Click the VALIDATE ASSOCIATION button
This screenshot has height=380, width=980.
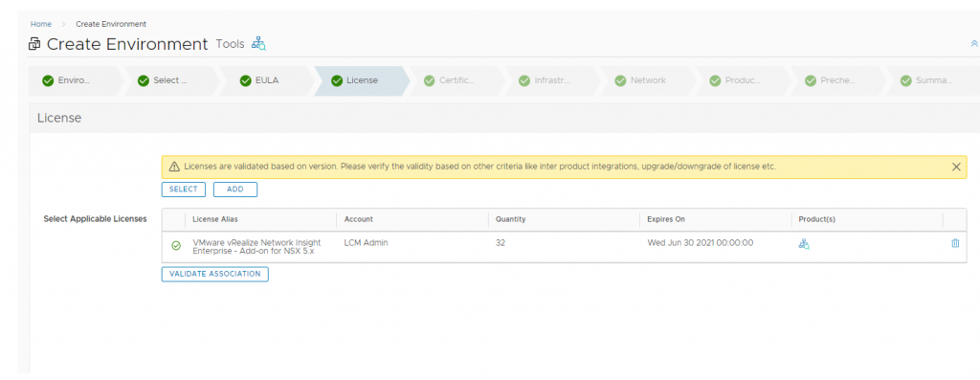pos(215,275)
